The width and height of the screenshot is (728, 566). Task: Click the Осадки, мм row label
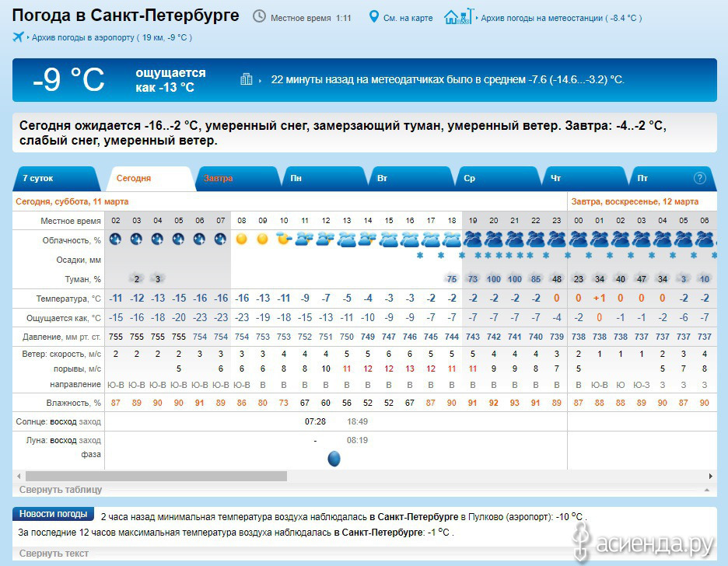(79, 260)
